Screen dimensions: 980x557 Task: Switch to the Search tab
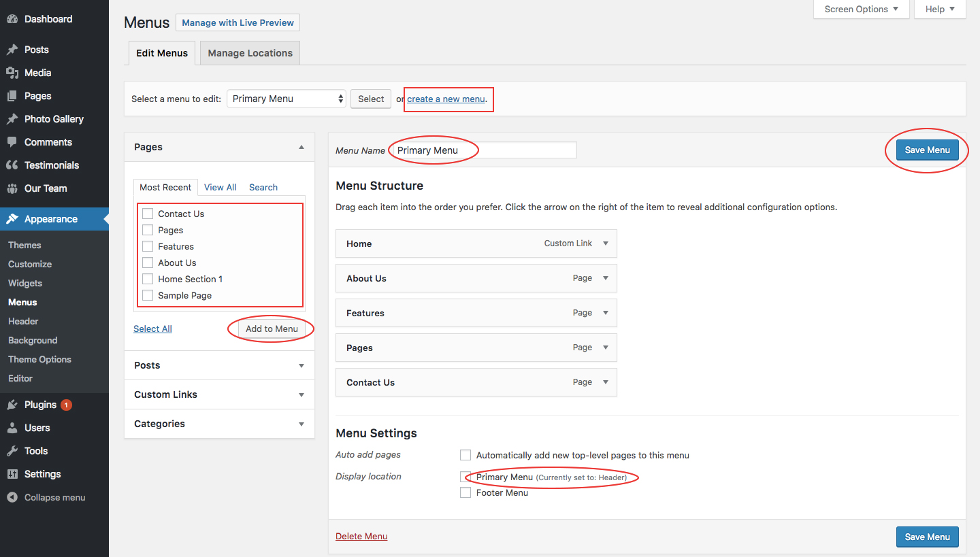pos(263,187)
